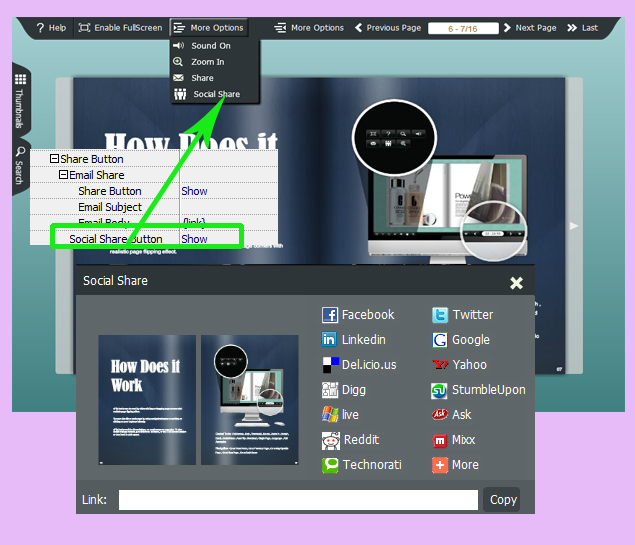The height and width of the screenshot is (545, 635).
Task: Go to Previous Page
Action: 388,28
